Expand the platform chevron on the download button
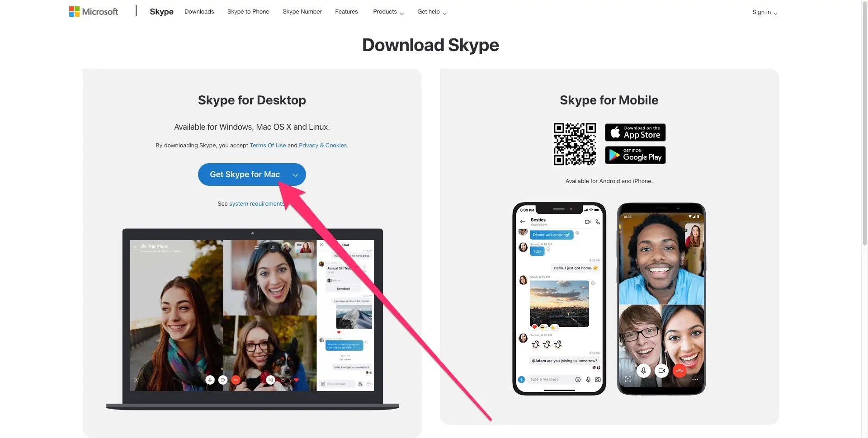Viewport: 868px width, 438px height. 295,175
